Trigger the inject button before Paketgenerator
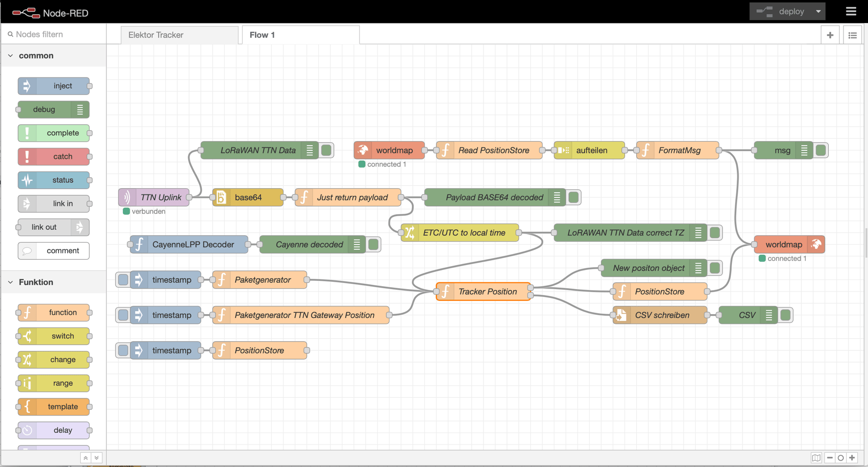The width and height of the screenshot is (868, 467). point(123,280)
